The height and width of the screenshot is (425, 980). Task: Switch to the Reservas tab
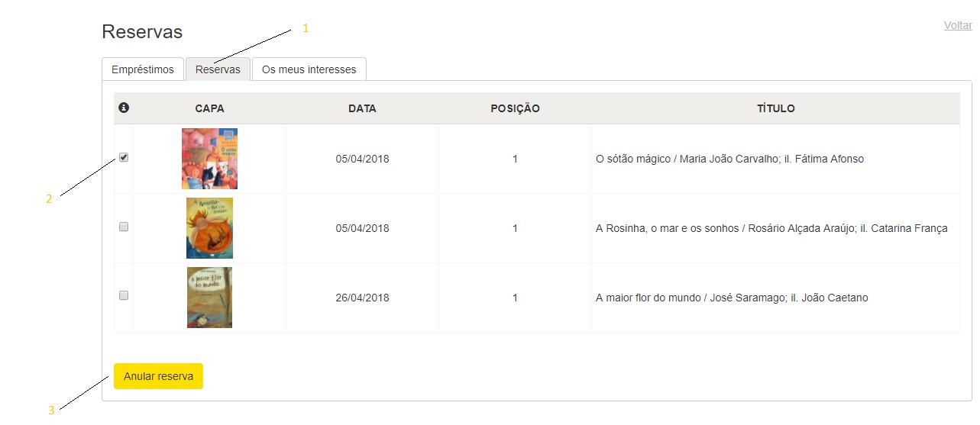click(x=218, y=69)
